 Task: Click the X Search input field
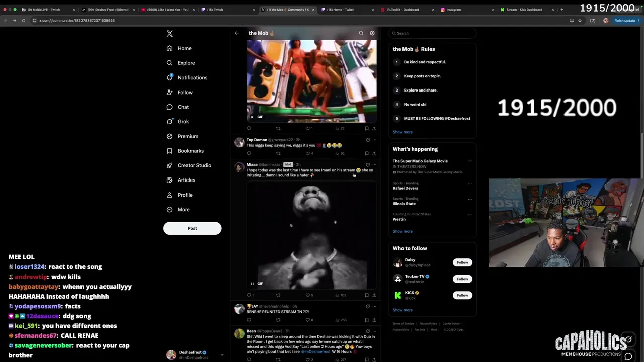(x=433, y=33)
